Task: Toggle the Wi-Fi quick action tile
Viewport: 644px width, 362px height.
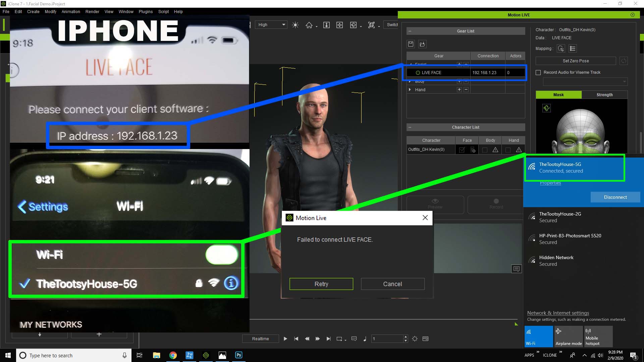Action: 539,336
